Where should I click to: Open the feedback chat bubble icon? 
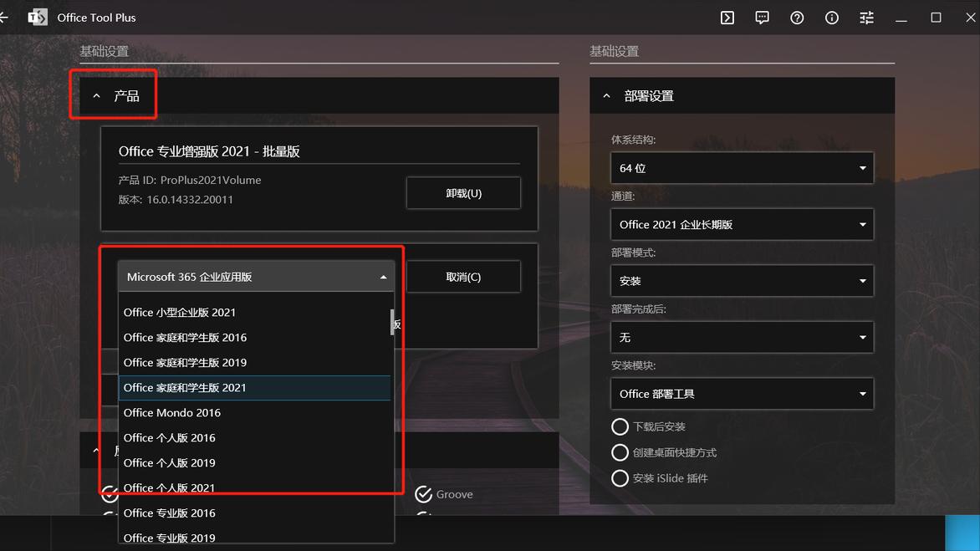[x=762, y=17]
